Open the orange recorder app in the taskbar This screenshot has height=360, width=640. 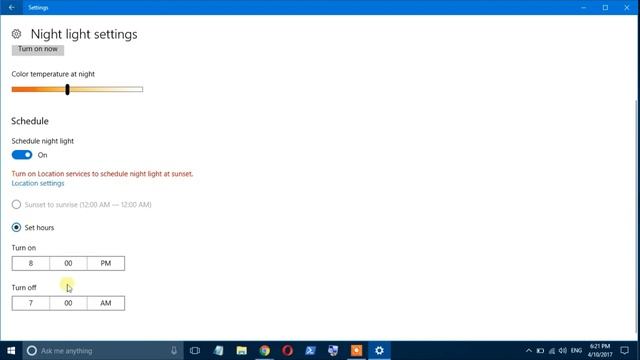[356, 351]
